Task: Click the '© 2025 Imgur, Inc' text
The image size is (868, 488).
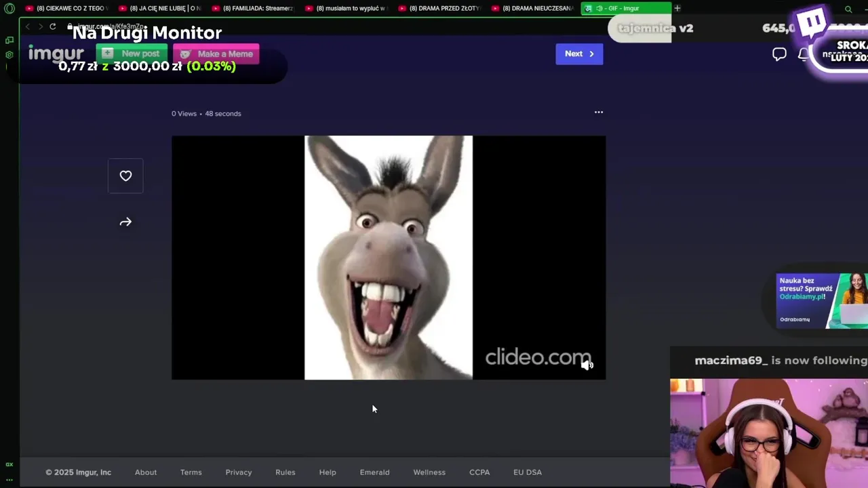Action: (x=78, y=472)
